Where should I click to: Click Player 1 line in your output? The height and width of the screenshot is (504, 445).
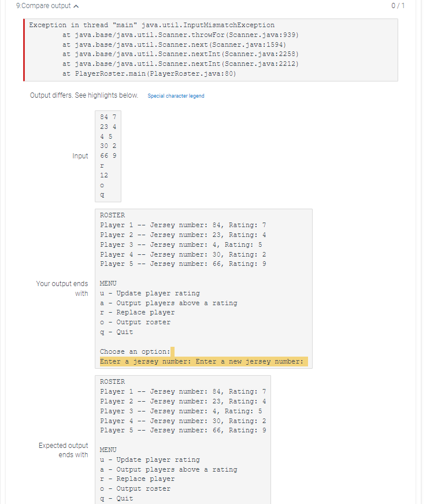point(183,225)
